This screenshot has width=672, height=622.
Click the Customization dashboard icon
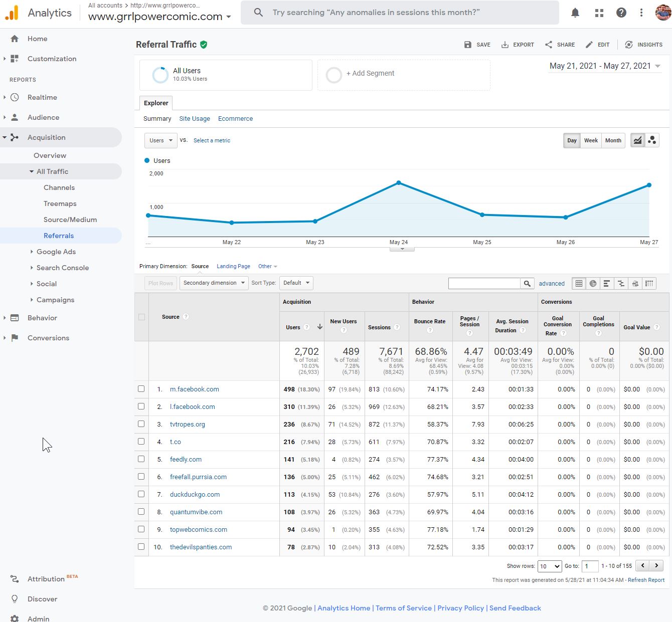15,59
